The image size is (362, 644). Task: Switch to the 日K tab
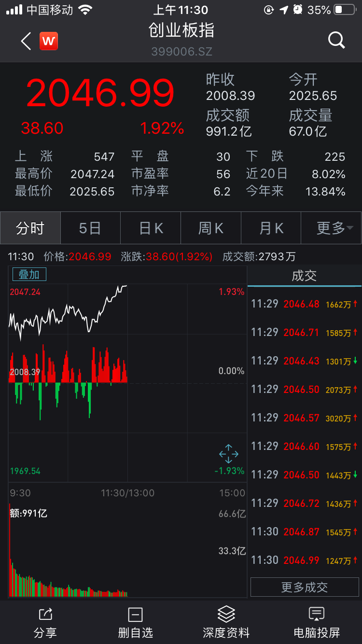pyautogui.click(x=151, y=228)
